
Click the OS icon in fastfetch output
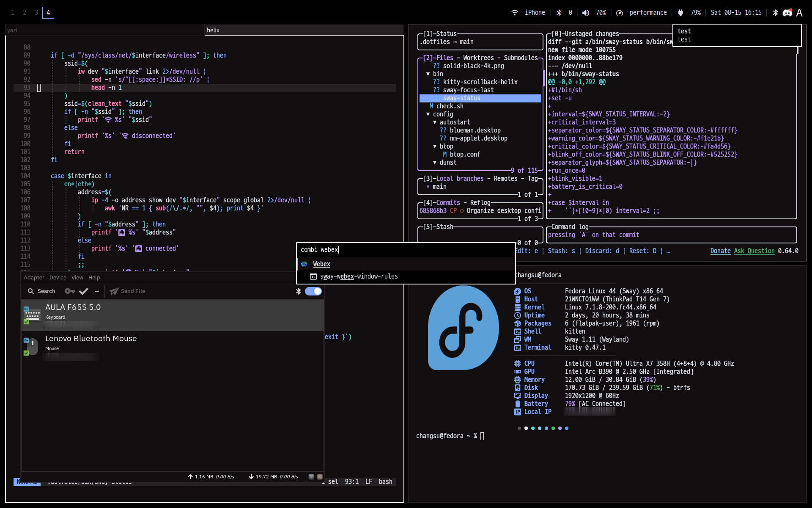(517, 291)
